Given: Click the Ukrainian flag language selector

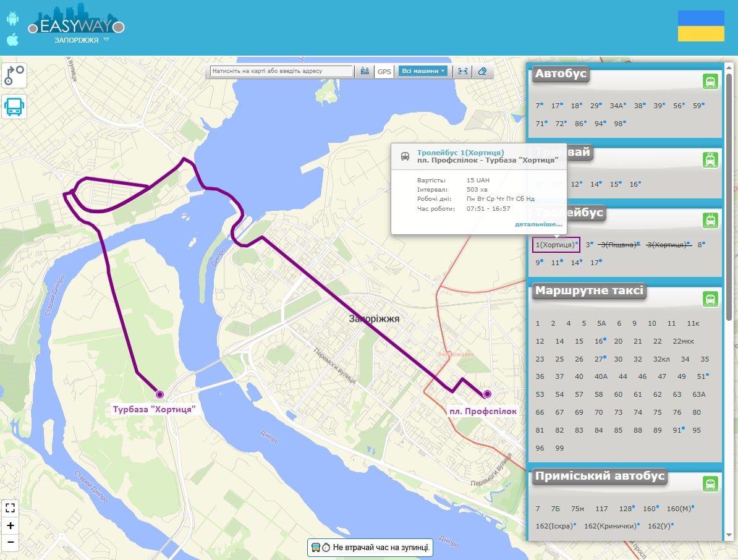Looking at the screenshot, I should point(700,26).
